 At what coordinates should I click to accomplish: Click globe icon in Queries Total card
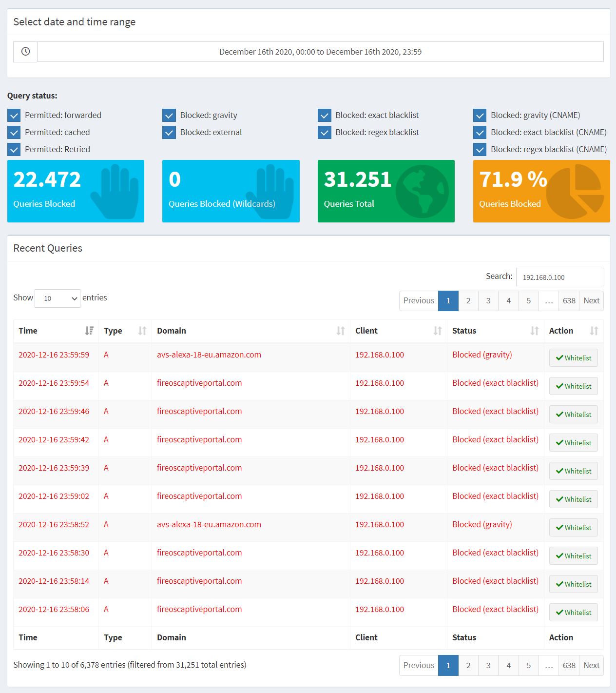coord(422,191)
